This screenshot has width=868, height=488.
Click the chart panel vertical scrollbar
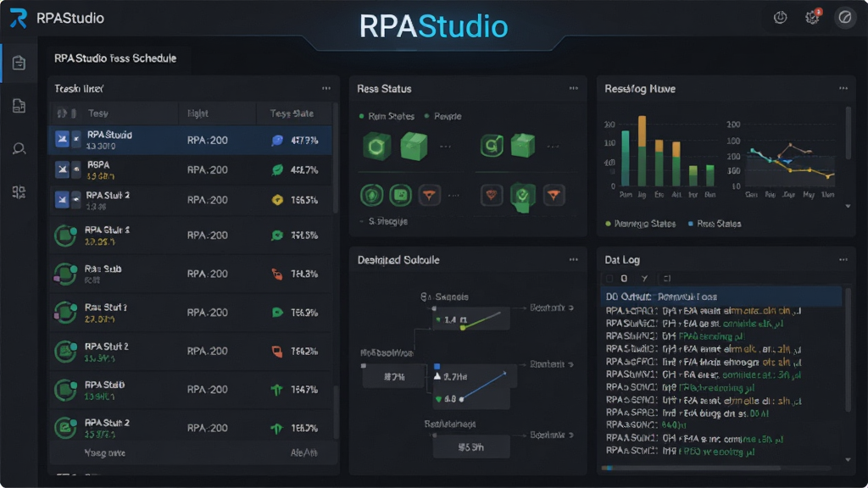pos(848,133)
